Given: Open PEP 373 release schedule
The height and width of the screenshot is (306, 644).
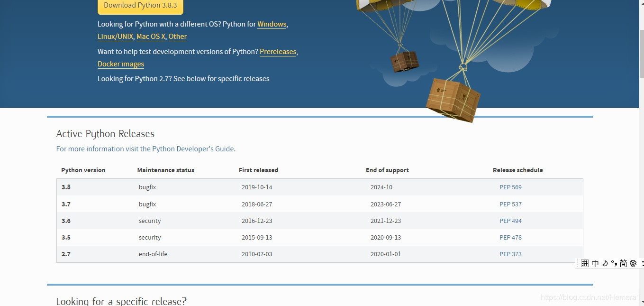Looking at the screenshot, I should (x=510, y=254).
